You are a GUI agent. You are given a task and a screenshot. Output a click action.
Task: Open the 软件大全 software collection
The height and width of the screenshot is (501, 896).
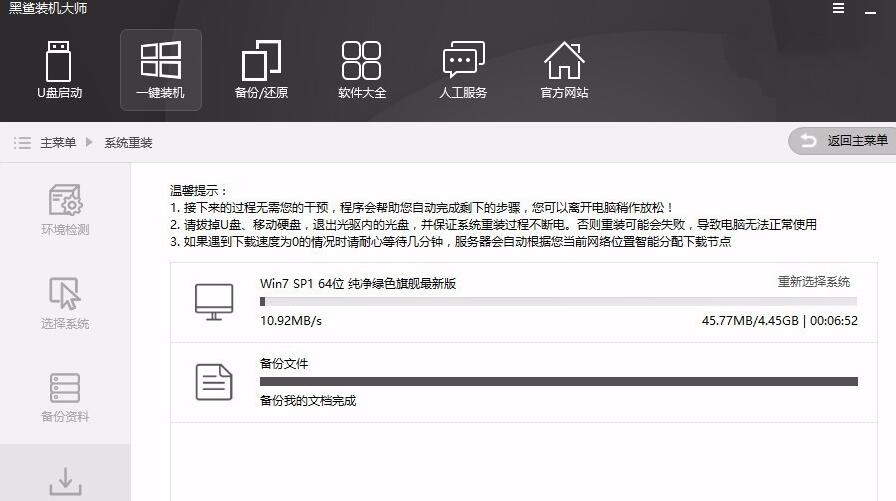pos(362,70)
